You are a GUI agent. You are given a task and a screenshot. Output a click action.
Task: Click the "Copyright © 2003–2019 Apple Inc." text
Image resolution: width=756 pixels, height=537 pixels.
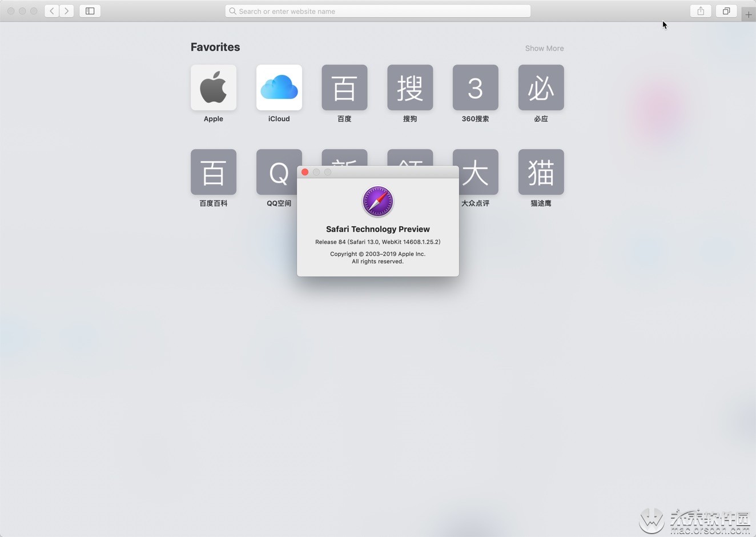point(378,254)
